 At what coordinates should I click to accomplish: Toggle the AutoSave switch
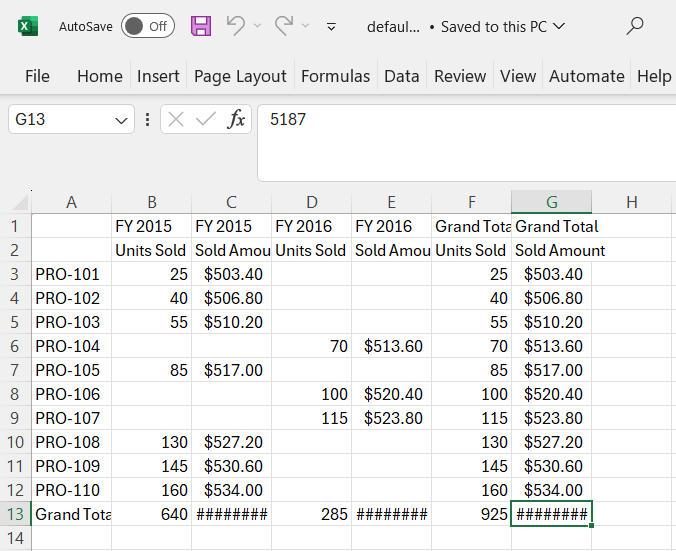147,27
